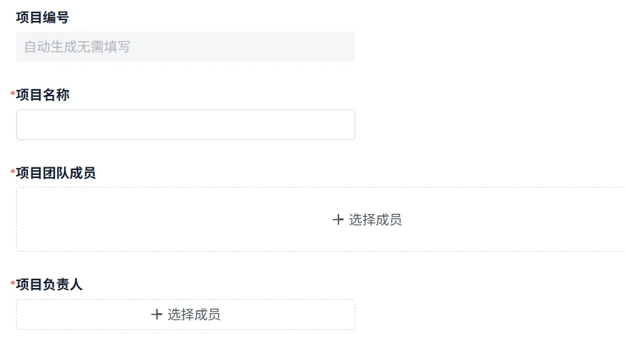The width and height of the screenshot is (626, 364).
Task: Select the 项目负责人 label text
Action: 49,285
